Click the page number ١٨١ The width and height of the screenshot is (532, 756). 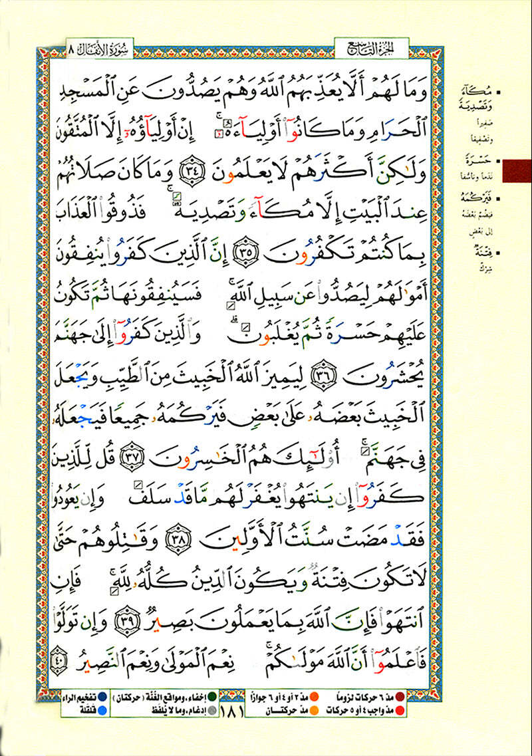tap(232, 711)
